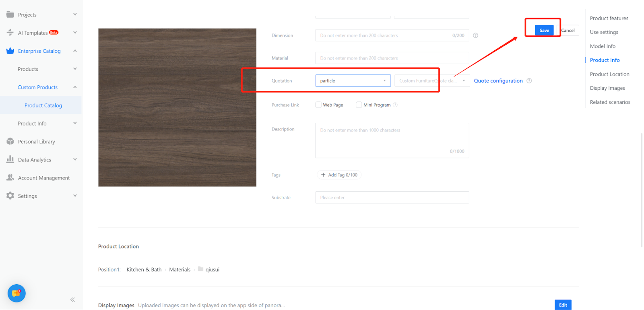
Task: Jump to Model Info section
Action: click(603, 46)
